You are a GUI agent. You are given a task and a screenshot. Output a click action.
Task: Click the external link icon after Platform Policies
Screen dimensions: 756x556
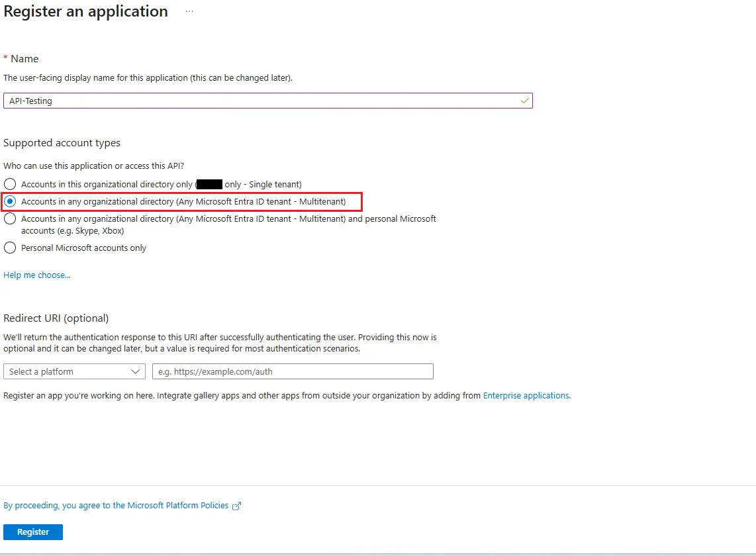click(x=236, y=505)
